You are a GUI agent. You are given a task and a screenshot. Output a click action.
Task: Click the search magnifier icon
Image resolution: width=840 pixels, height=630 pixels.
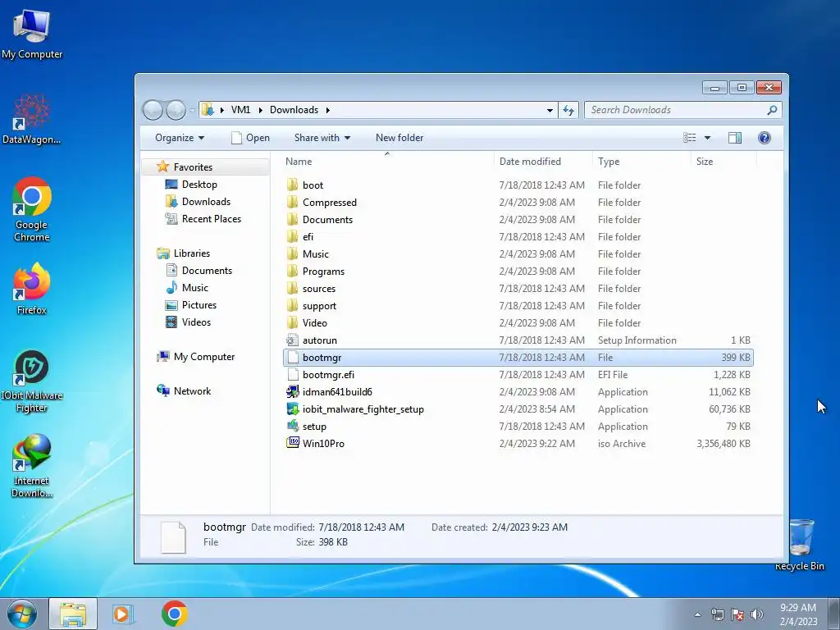coord(772,110)
